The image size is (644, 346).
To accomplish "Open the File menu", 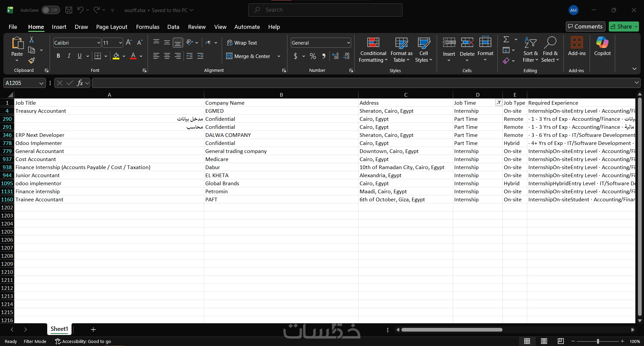I will 13,27.
